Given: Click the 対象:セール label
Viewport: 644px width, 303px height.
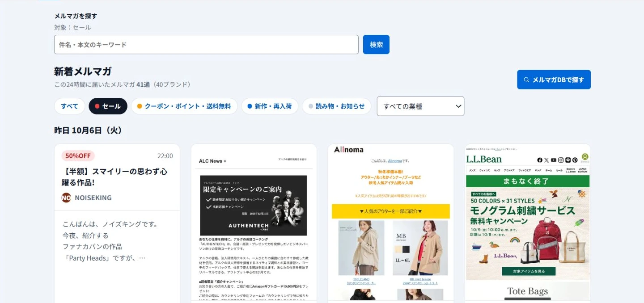Looking at the screenshot, I should [x=72, y=27].
